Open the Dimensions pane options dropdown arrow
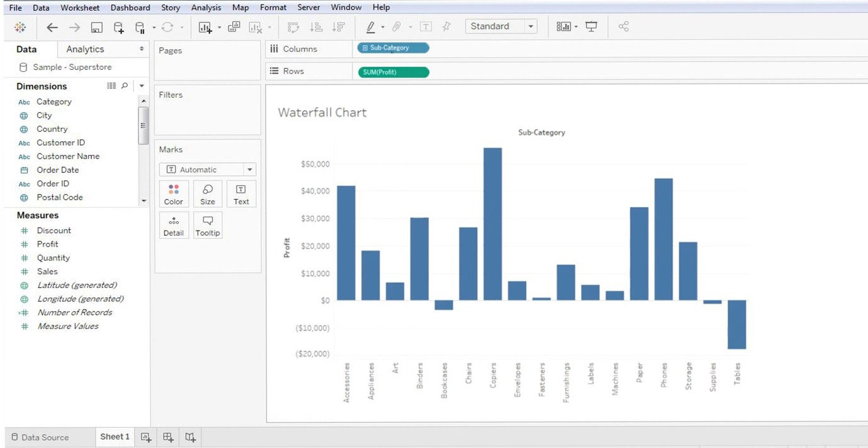Image resolution: width=868 pixels, height=448 pixels. (142, 86)
